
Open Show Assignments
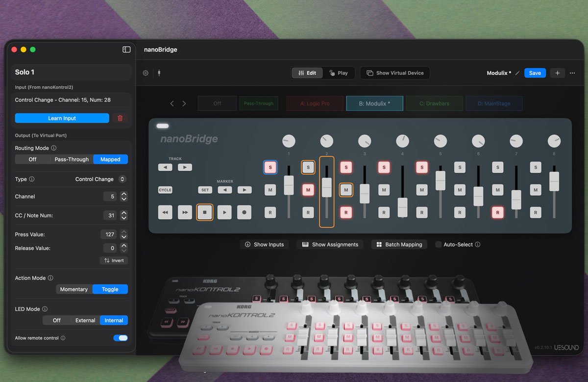(330, 244)
